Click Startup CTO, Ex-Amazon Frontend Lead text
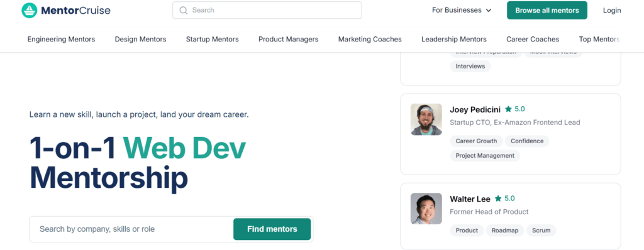Viewport: 644px width, 250px height. pyautogui.click(x=515, y=122)
